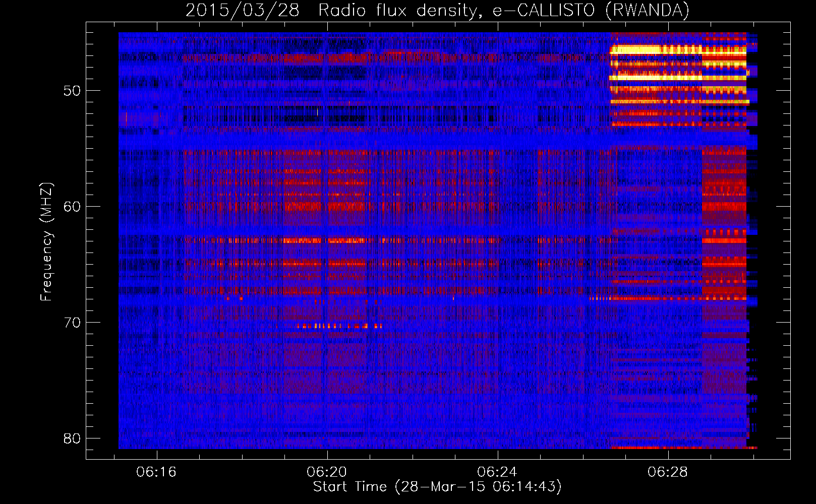Click the '50' frequency tick label

point(72,91)
